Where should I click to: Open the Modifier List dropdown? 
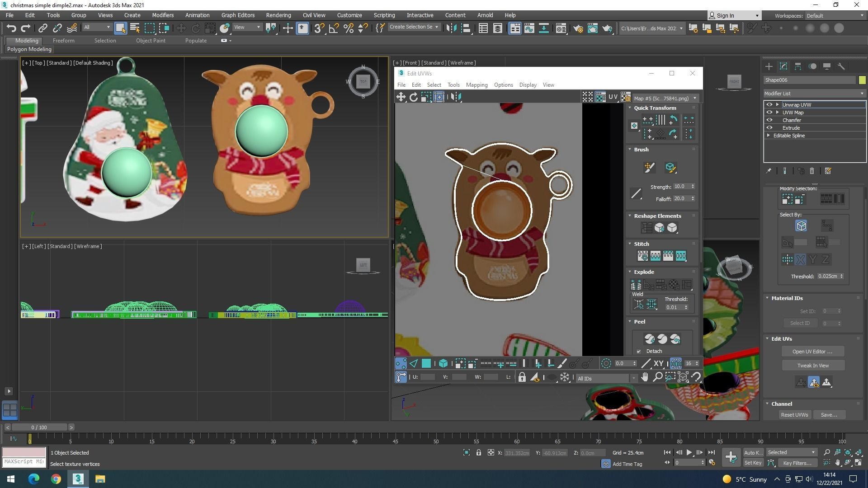(814, 94)
